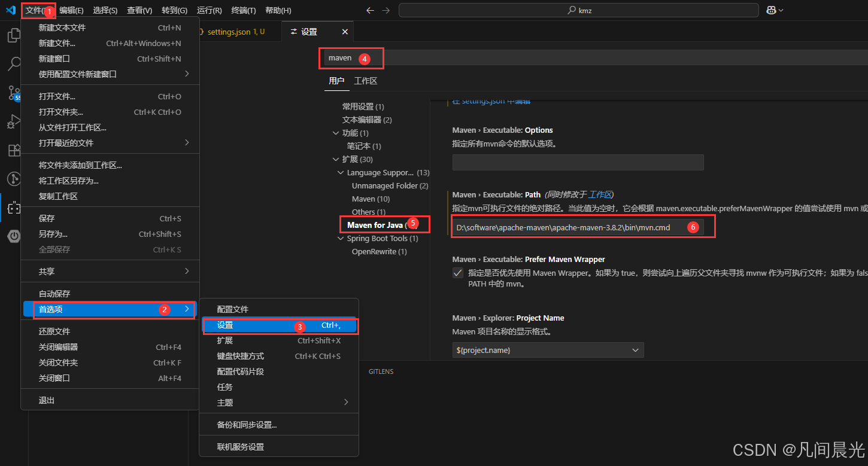Open the Extensions view in activity bar
Viewport: 868px width, 466px height.
(x=14, y=150)
